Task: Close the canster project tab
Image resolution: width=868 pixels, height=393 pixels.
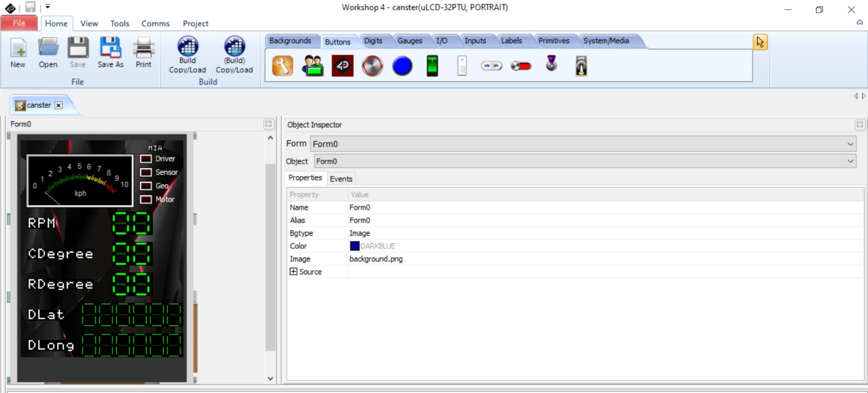Action: [59, 105]
